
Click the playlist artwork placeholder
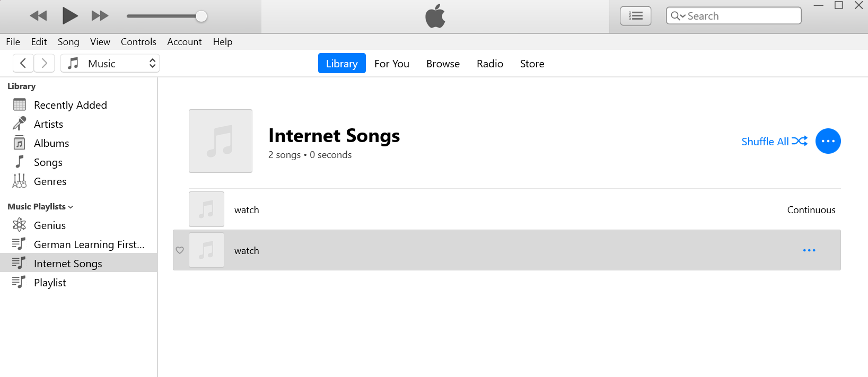[220, 141]
